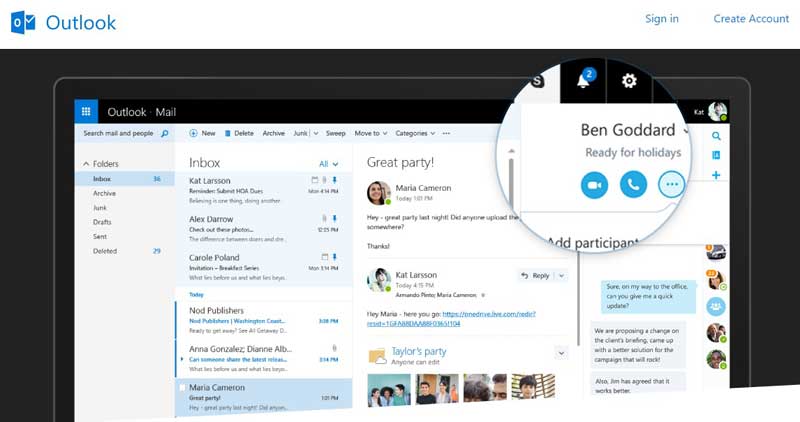Open the third Taylor's party photo thumbnail

pyautogui.click(x=485, y=387)
